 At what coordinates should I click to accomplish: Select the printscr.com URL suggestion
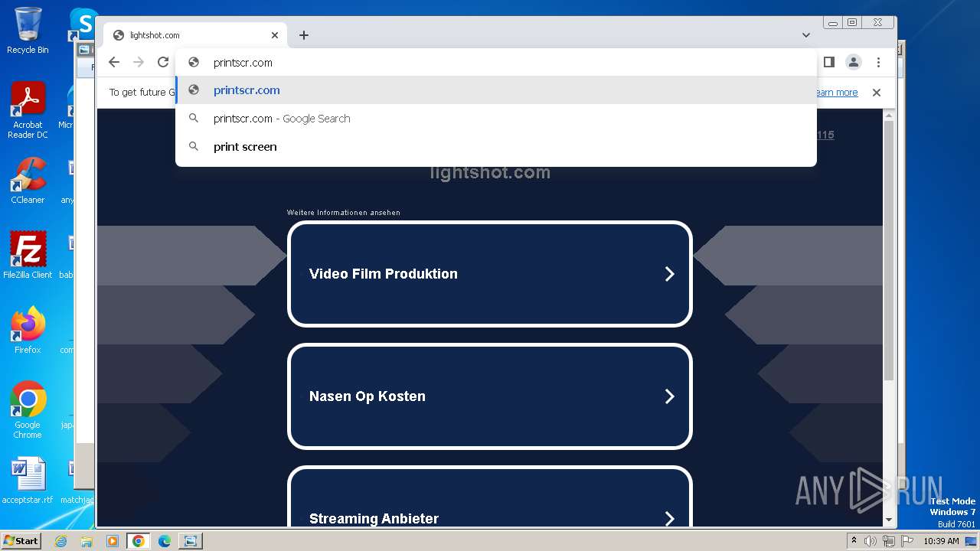(x=496, y=90)
